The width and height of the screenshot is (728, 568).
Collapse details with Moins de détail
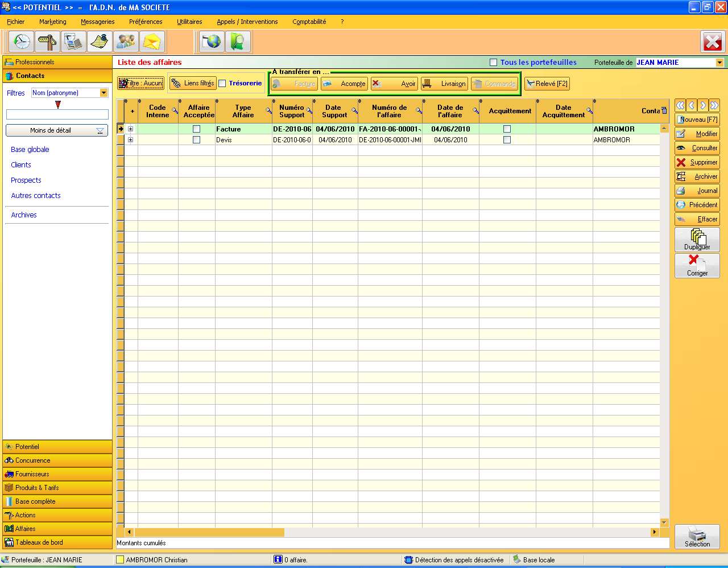pos(57,131)
